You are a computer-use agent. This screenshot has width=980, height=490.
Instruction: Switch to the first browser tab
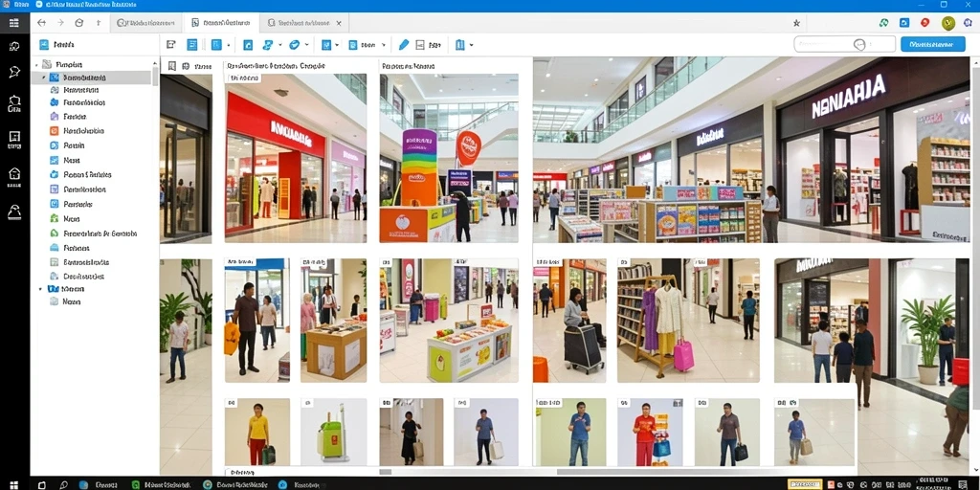tap(146, 23)
